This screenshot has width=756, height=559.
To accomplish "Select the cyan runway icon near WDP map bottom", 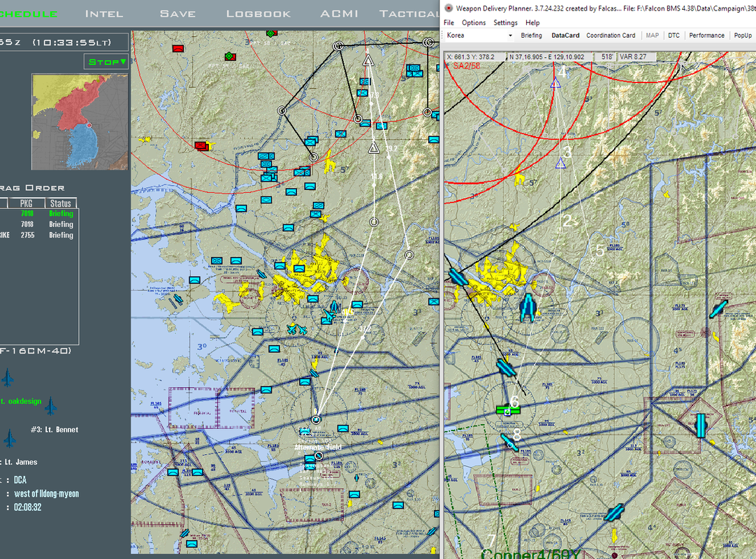I will pos(614,513).
